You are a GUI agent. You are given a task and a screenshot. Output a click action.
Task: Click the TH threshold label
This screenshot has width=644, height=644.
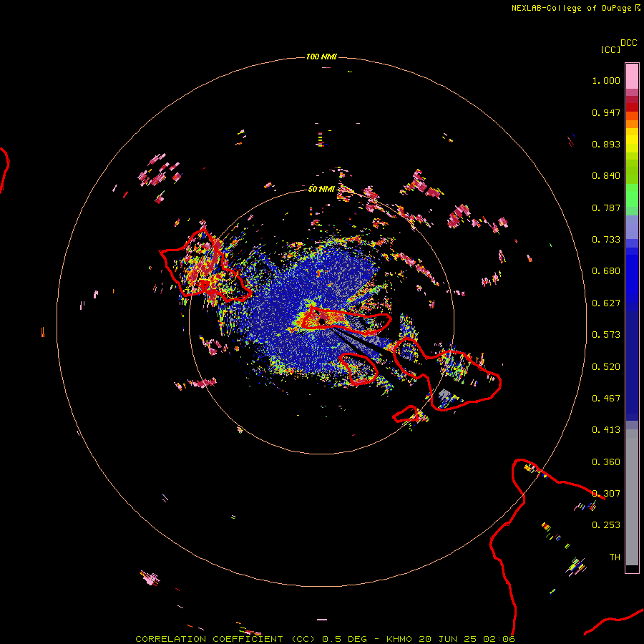coord(615,557)
